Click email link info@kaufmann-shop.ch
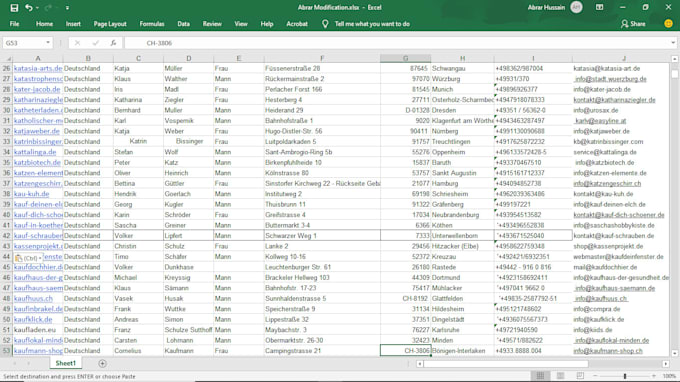This screenshot has width=680, height=382. pos(608,351)
